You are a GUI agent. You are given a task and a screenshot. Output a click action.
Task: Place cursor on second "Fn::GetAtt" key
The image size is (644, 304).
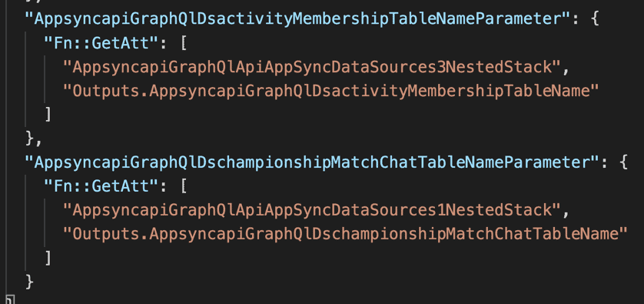pos(101,186)
